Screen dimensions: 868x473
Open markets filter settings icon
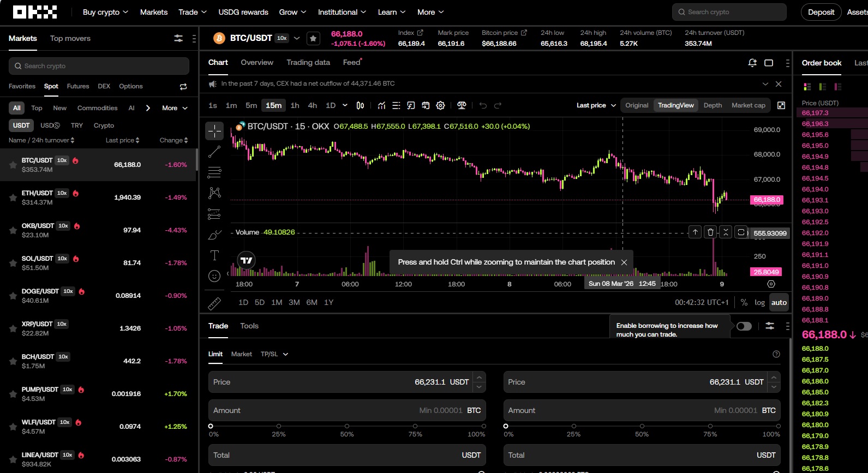(178, 38)
